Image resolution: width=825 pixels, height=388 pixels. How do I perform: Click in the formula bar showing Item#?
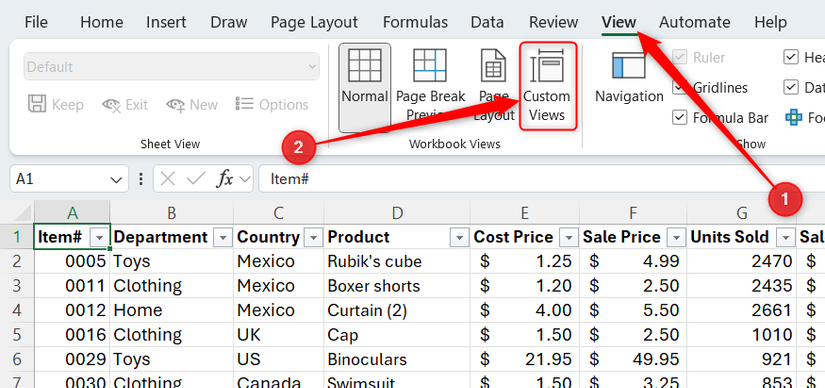(542, 179)
